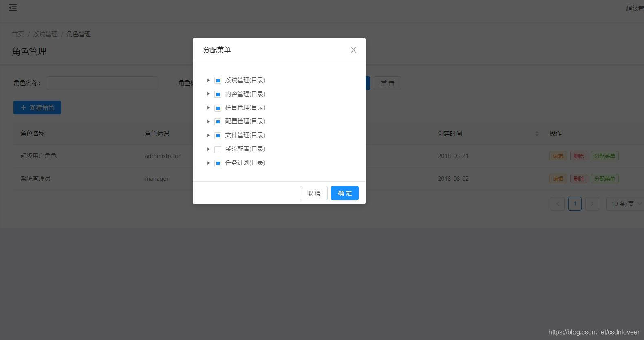Click the administrator cell

click(x=163, y=156)
